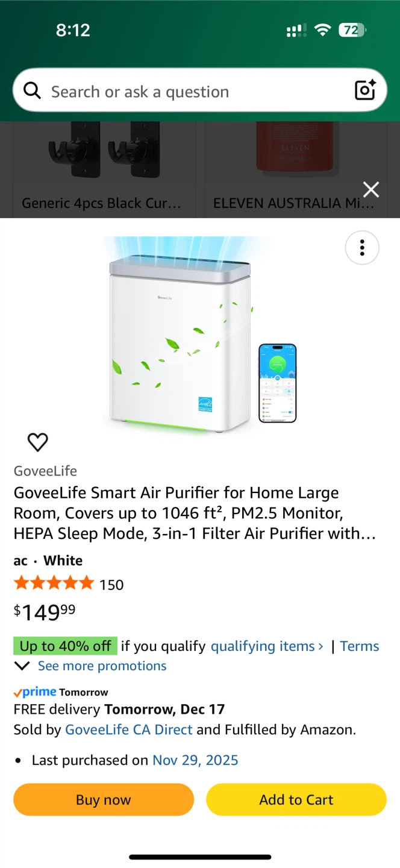
Task: Click the chevron beside See more promotions
Action: 22,666
